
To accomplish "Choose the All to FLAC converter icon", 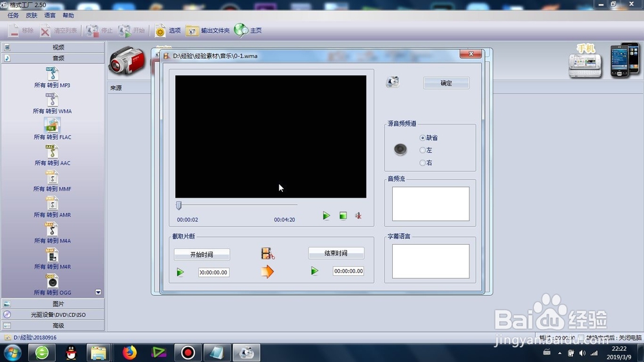I will point(52,126).
